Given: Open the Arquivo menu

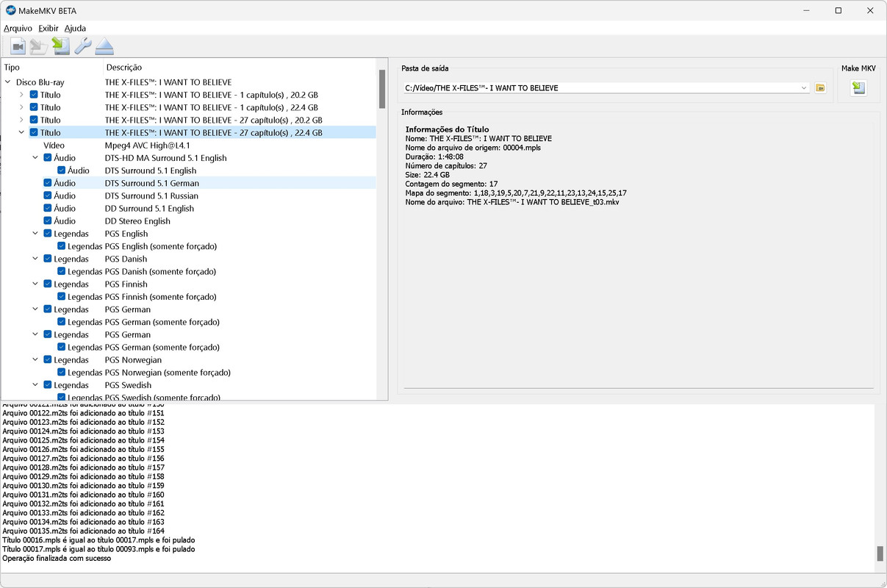Looking at the screenshot, I should point(18,28).
